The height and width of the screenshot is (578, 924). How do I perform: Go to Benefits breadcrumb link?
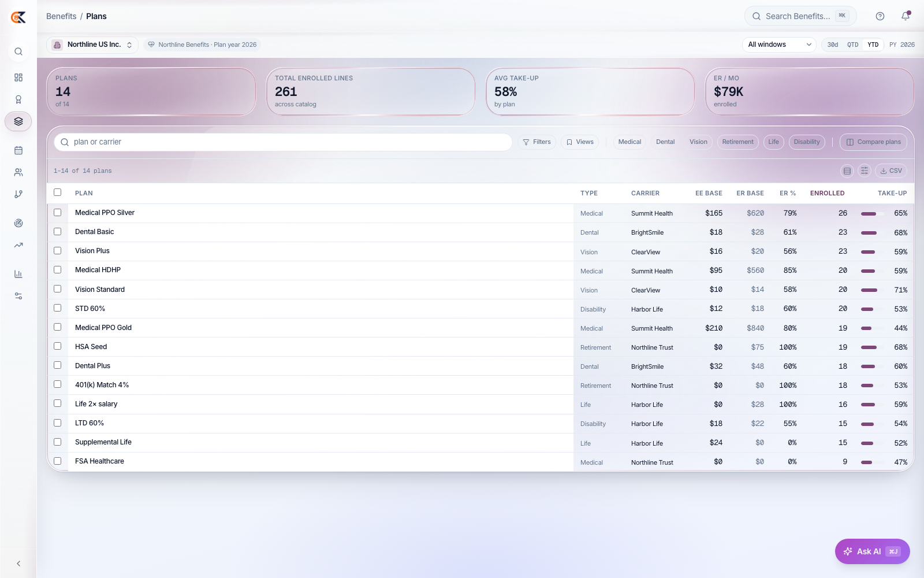coord(61,16)
